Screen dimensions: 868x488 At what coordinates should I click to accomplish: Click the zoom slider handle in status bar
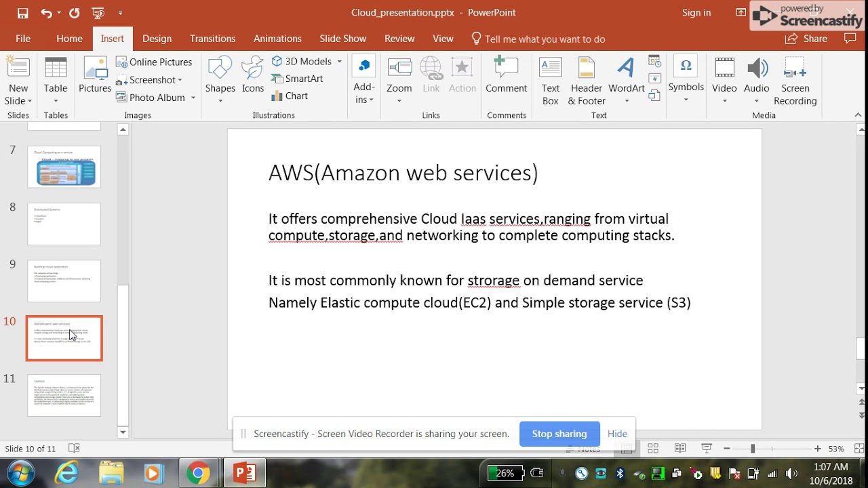pyautogui.click(x=752, y=449)
